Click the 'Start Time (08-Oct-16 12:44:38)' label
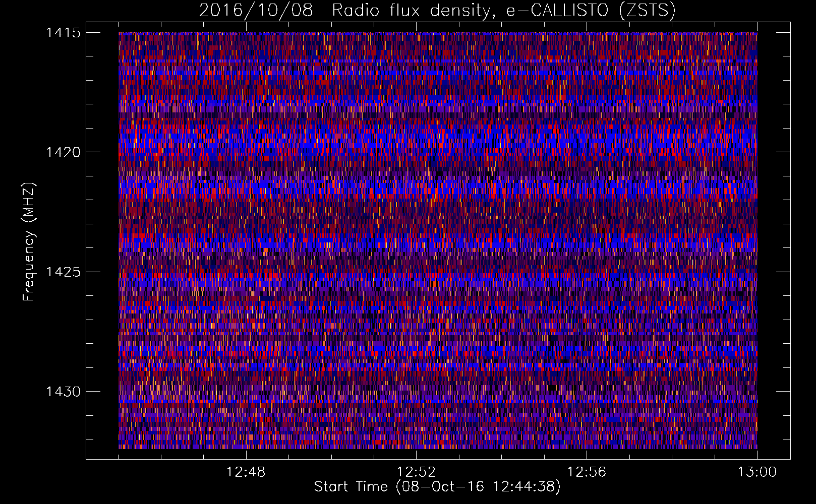Viewport: 816px width, 504px height. click(437, 487)
